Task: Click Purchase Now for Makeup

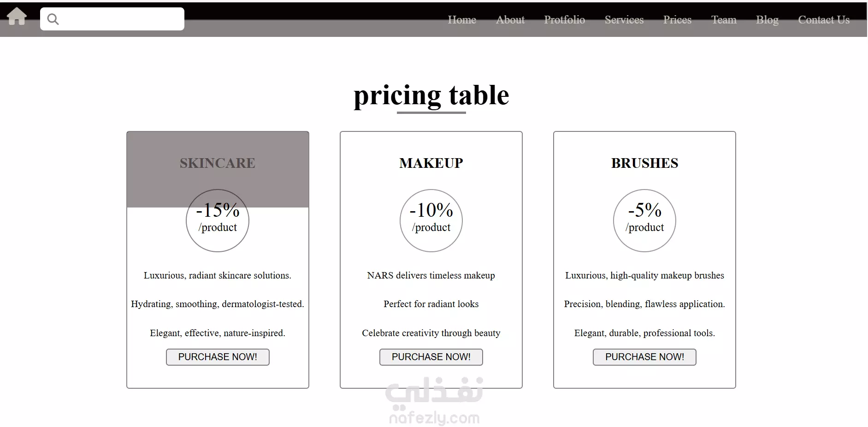Action: pos(431,357)
